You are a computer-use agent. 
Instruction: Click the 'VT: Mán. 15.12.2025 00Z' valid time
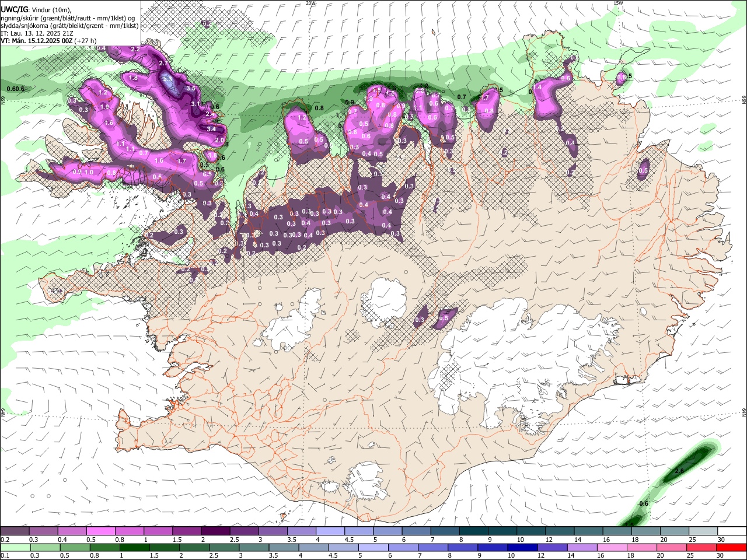(x=36, y=41)
